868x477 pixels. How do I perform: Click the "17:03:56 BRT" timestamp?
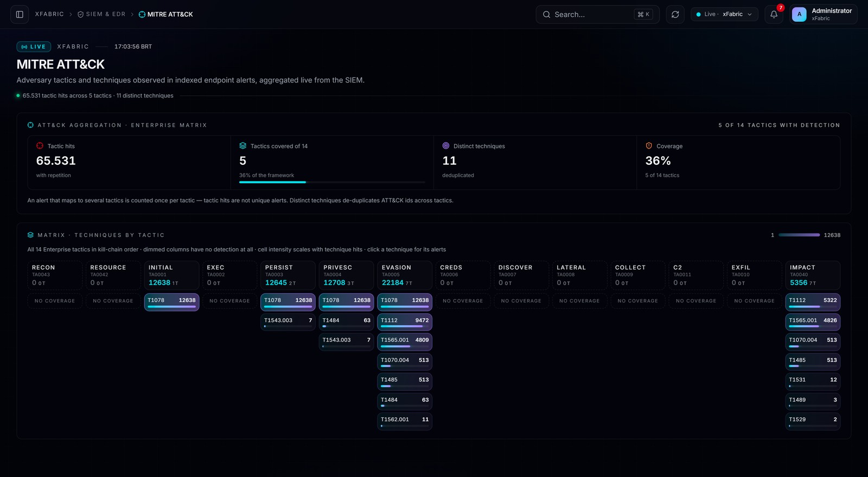(133, 47)
